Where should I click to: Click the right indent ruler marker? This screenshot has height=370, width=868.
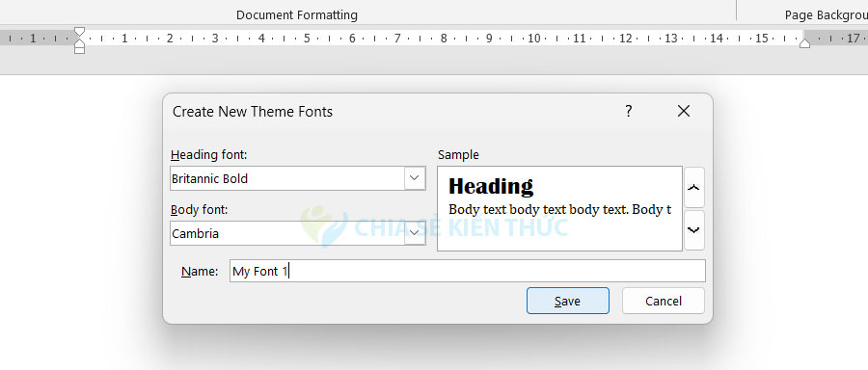coord(805,43)
